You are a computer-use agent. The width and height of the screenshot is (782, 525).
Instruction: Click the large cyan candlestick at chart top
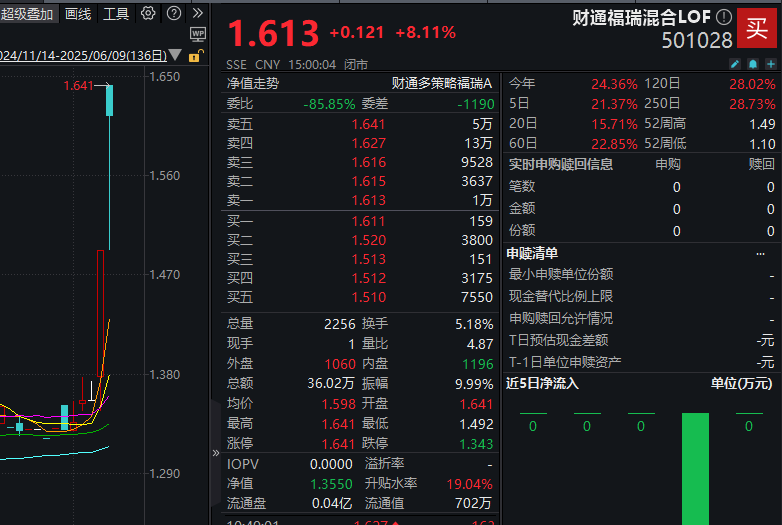coord(109,100)
